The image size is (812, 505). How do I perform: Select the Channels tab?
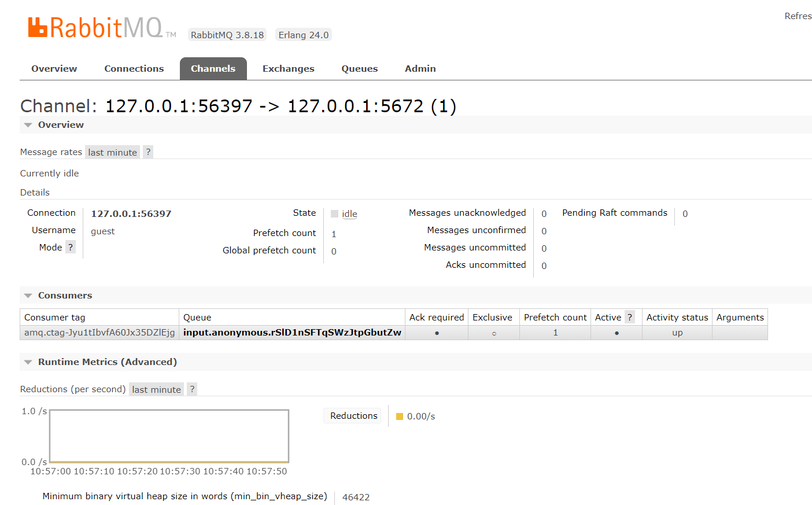(213, 69)
